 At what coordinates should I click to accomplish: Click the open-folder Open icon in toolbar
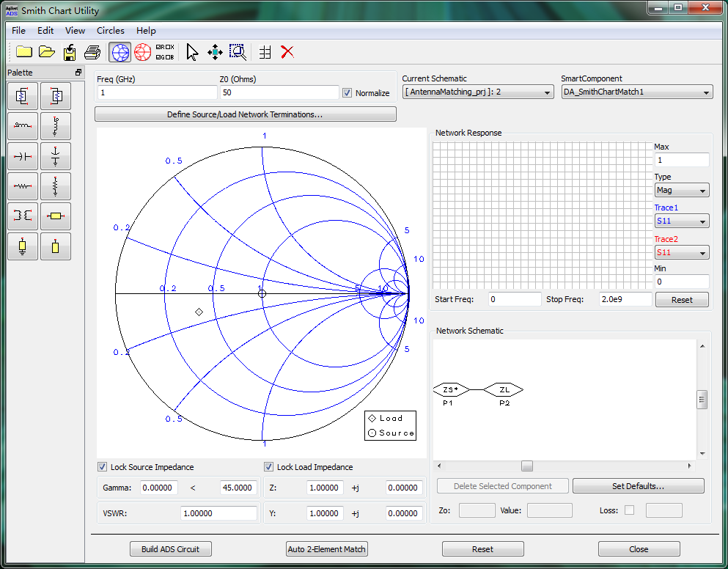pyautogui.click(x=47, y=52)
